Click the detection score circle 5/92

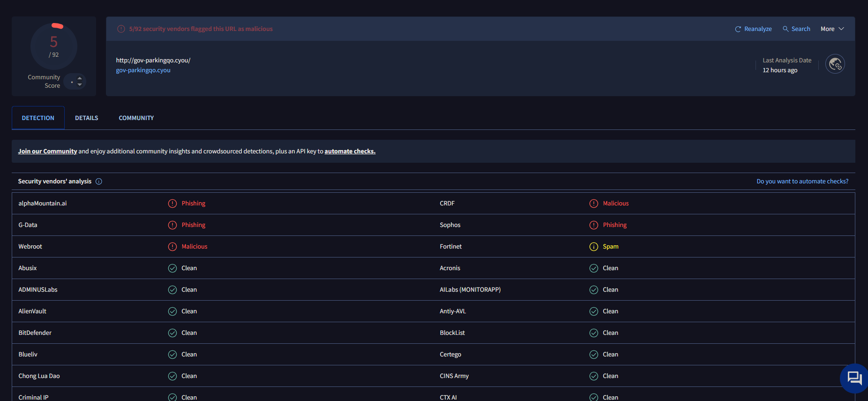(54, 46)
